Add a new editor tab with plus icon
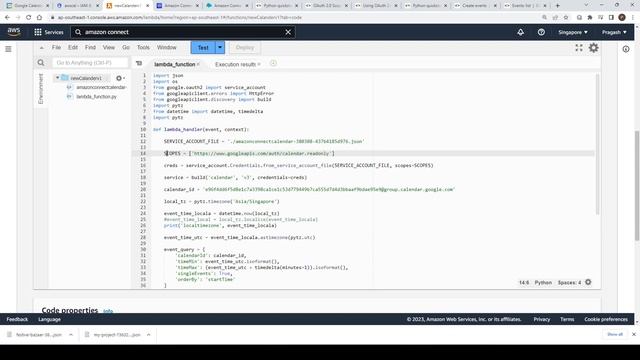640x360 pixels. tap(273, 63)
